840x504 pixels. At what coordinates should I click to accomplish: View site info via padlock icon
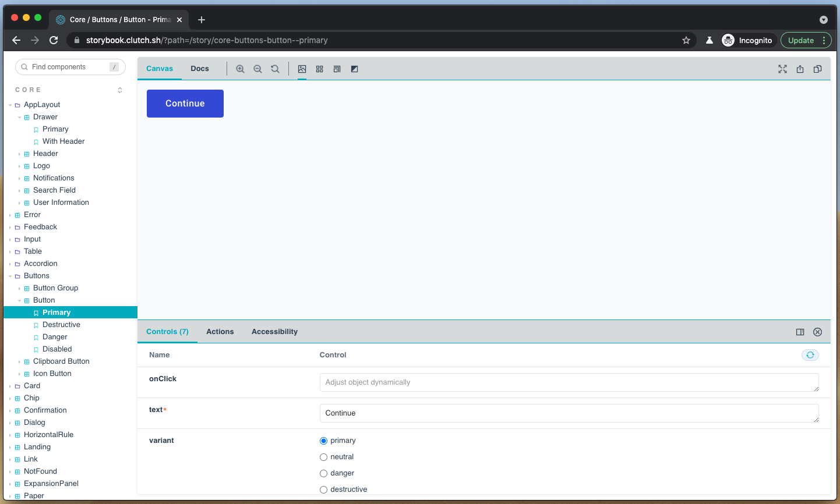(x=77, y=40)
